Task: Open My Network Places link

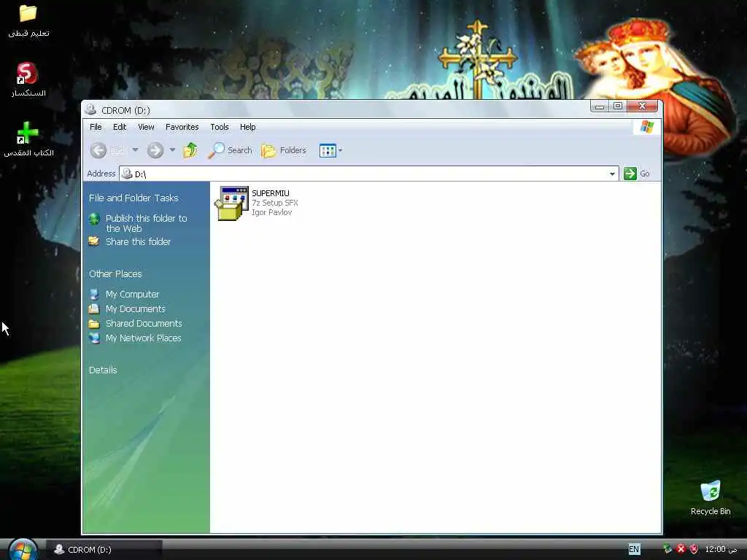Action: pos(144,338)
